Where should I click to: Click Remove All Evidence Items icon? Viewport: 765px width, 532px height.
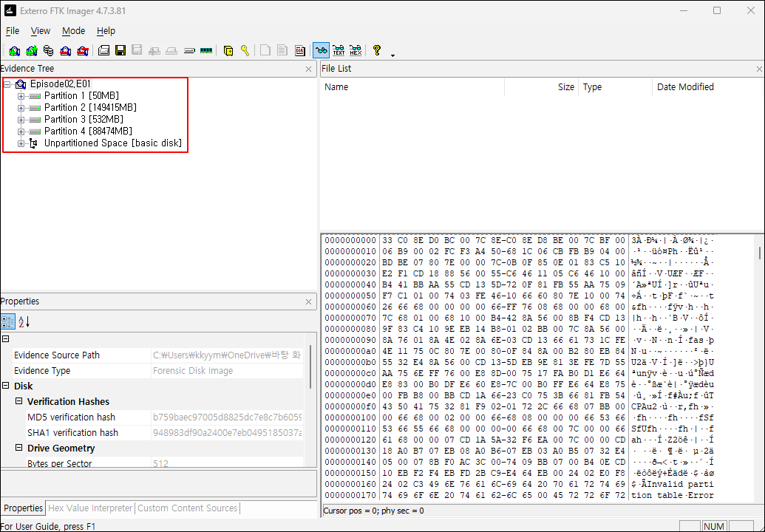[83, 50]
